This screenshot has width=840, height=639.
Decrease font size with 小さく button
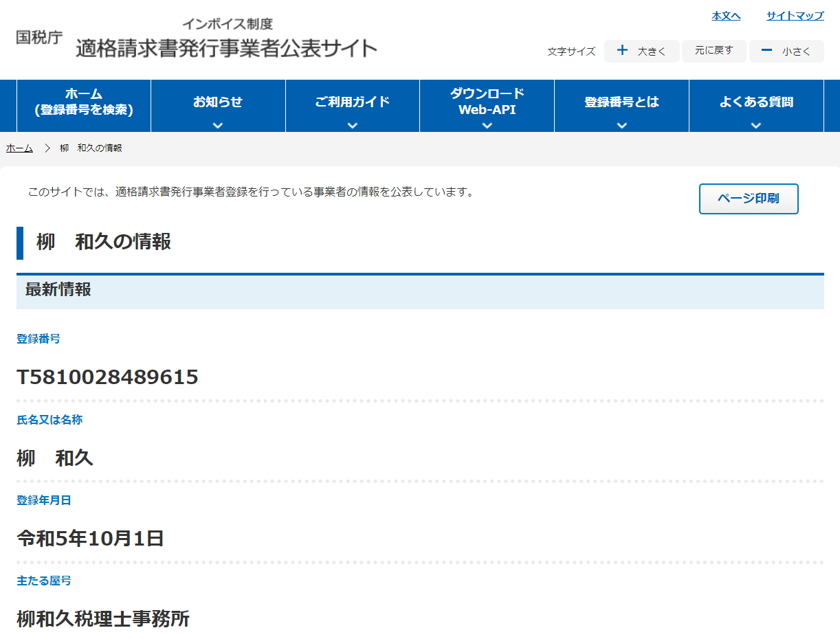click(x=786, y=51)
